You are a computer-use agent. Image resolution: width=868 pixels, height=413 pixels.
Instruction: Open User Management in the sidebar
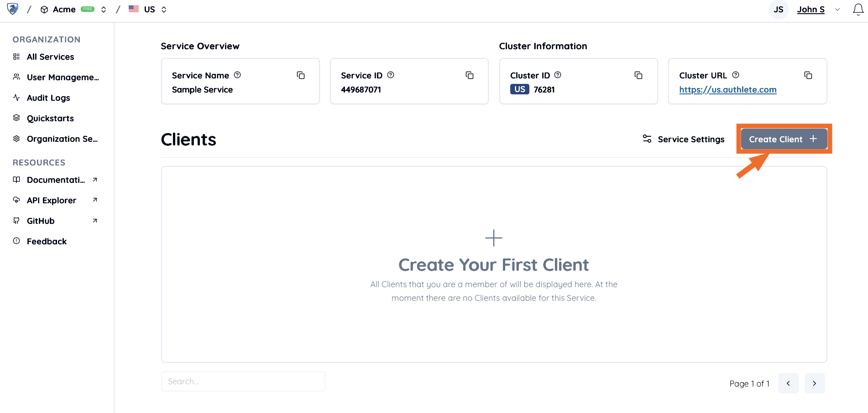coord(63,77)
